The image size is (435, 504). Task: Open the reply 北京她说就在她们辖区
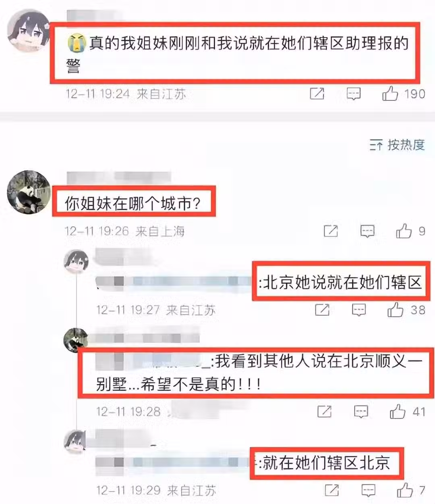[342, 282]
